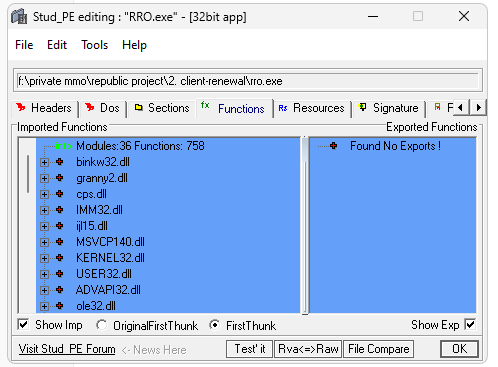Viewport: 498px width, 367px height.
Task: Expand the ADVAPI32.dll tree node
Action: click(x=44, y=290)
